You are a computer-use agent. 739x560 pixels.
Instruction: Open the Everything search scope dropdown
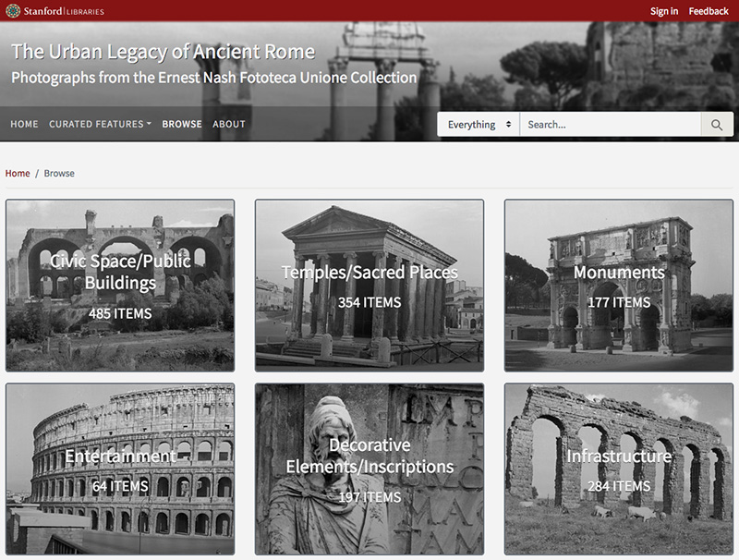[x=479, y=125]
